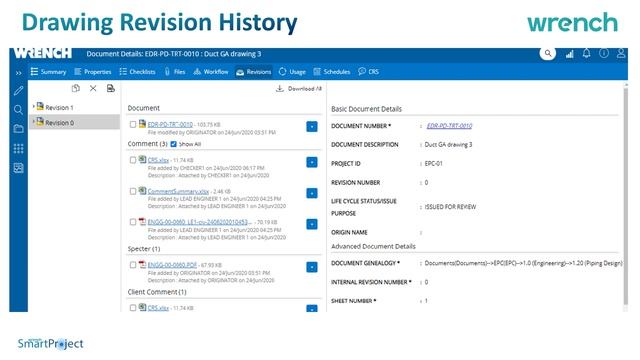The width and height of the screenshot is (640, 360).
Task: Click the info circle icon
Action: click(x=604, y=53)
